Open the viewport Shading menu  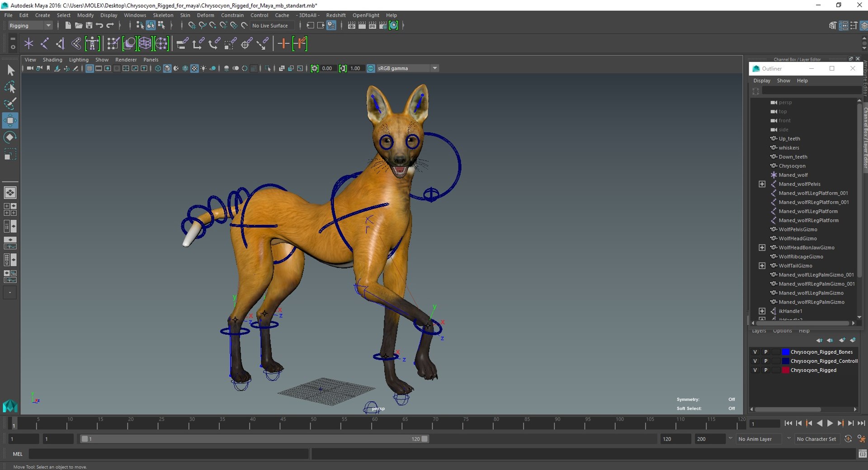[52, 60]
